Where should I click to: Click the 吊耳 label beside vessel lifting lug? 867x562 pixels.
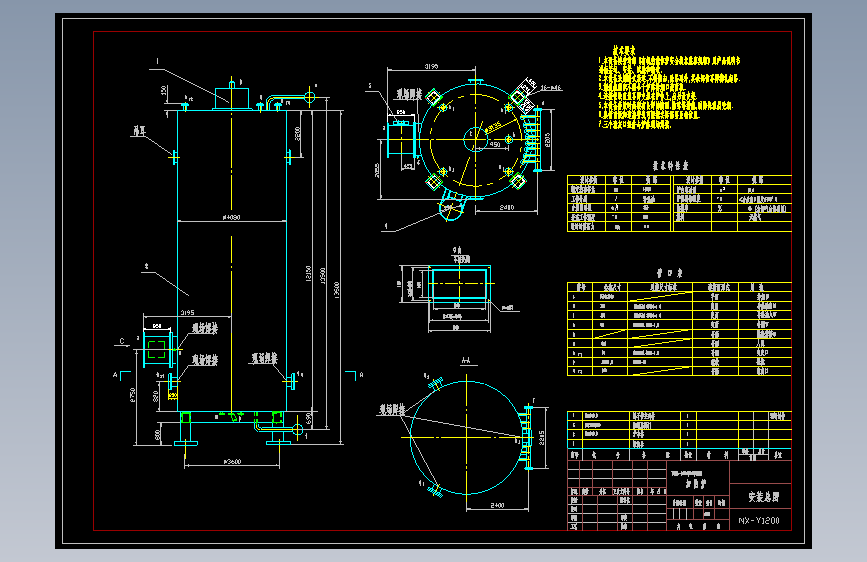139,131
